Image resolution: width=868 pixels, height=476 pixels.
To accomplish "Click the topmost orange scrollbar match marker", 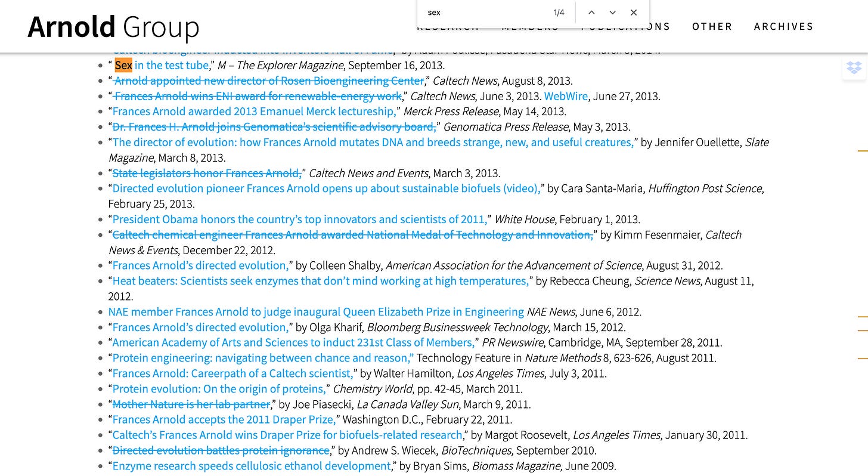I will tap(863, 150).
